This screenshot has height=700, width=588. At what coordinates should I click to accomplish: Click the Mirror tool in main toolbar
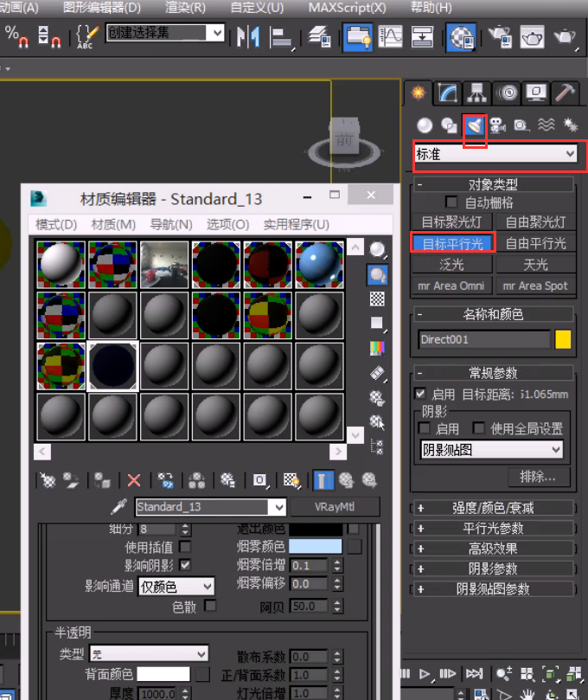[x=248, y=36]
